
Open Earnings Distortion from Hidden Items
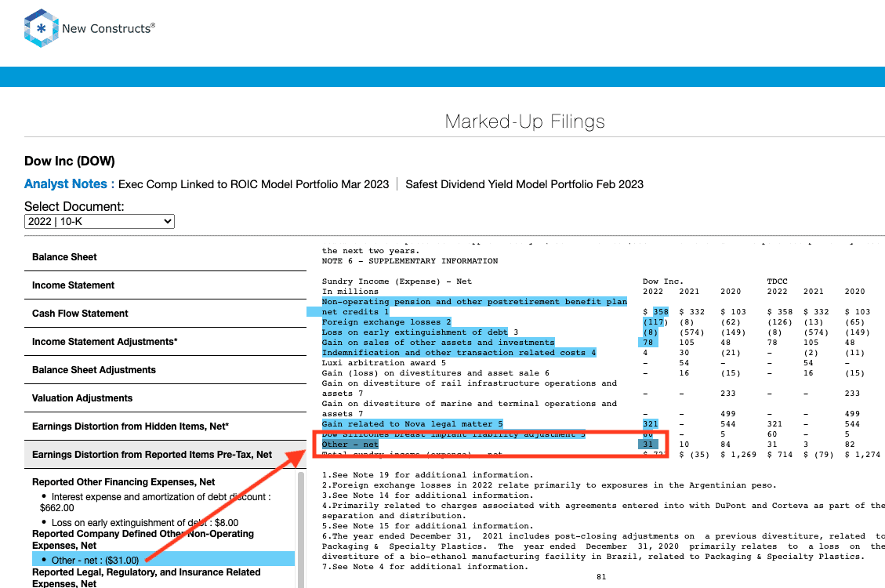(165, 426)
